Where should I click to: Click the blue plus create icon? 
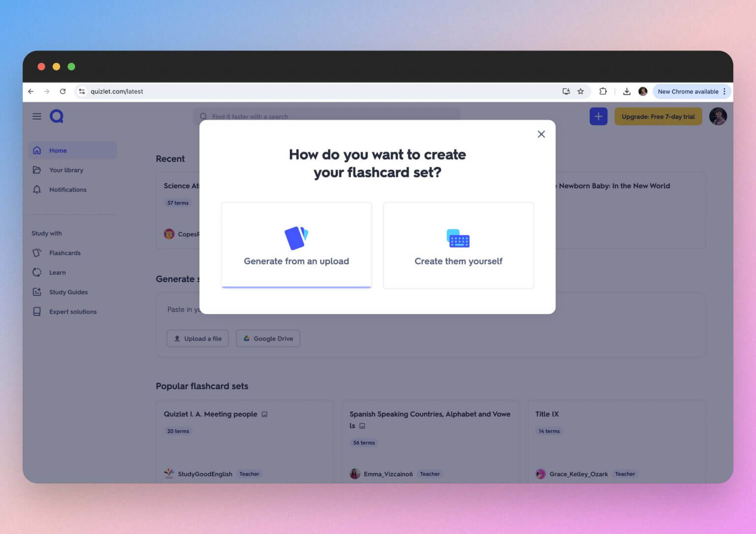pyautogui.click(x=598, y=116)
